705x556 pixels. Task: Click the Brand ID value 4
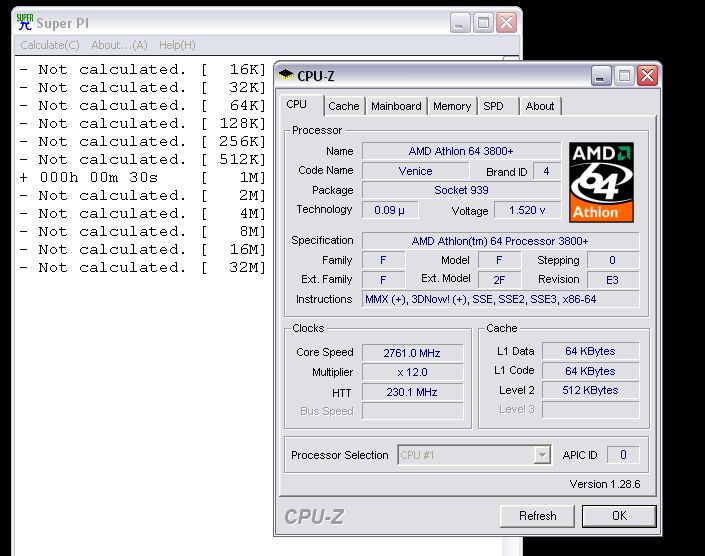[x=546, y=171]
